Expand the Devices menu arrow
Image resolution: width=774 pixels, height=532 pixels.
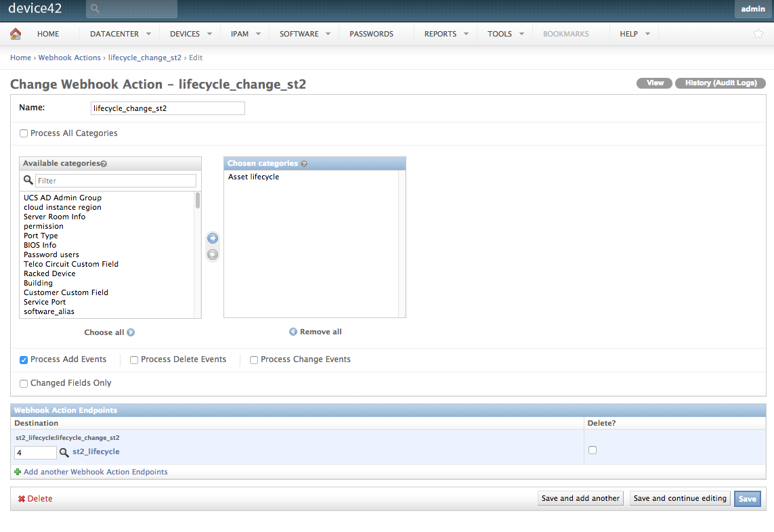[209, 34]
